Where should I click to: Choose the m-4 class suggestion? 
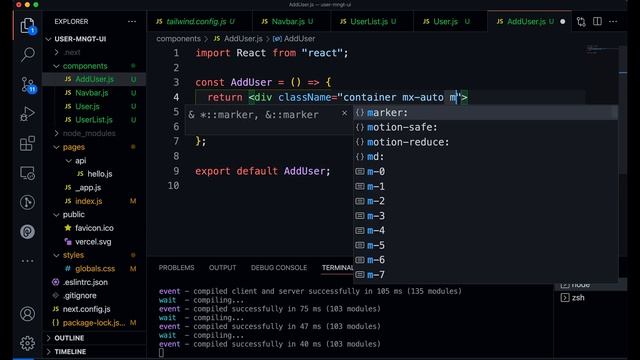(485, 231)
